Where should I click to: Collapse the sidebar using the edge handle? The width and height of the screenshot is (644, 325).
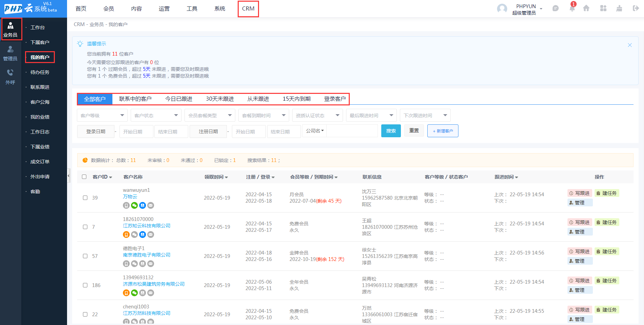pos(68,176)
